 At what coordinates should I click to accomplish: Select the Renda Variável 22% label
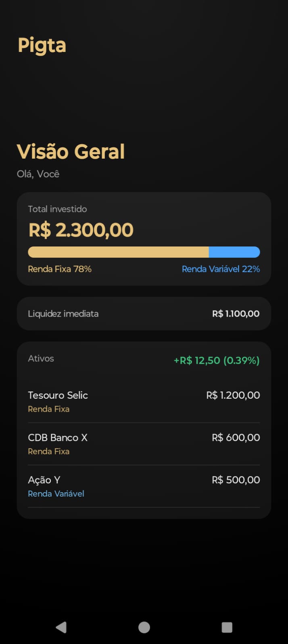click(x=221, y=269)
